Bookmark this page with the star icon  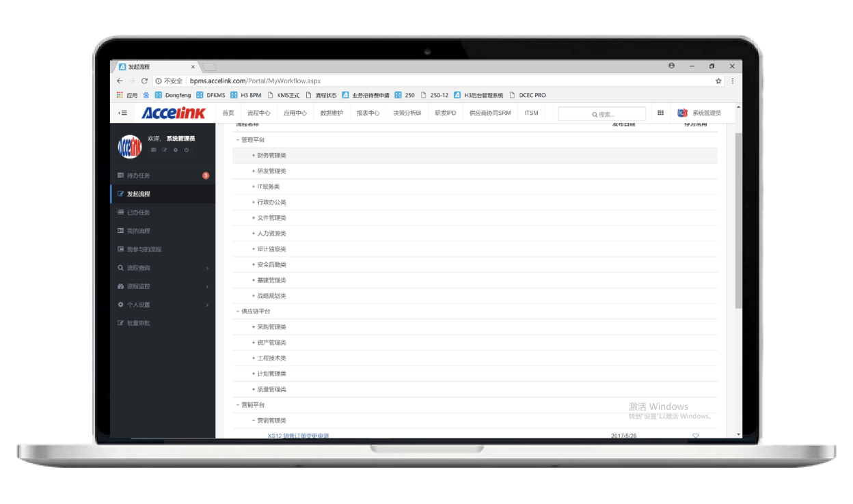coord(718,81)
